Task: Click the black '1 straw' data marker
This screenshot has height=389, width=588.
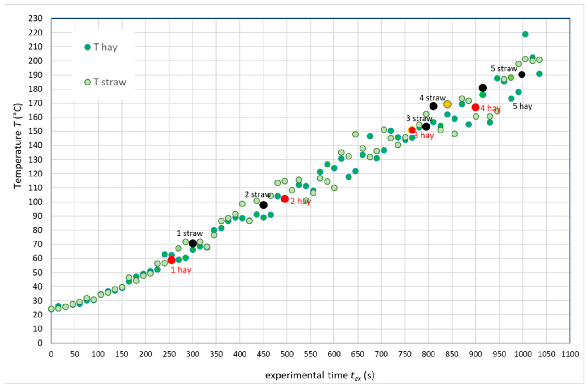Action: 193,243
